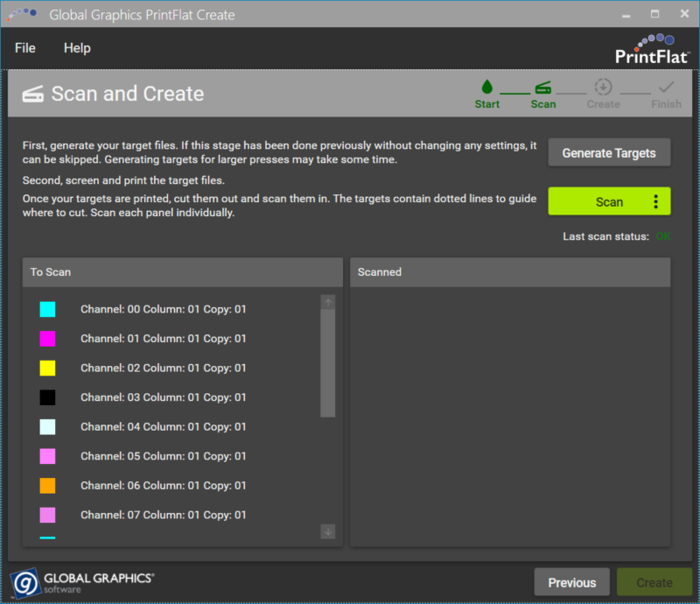700x604 pixels.
Task: Start scanning with the green Scan button
Action: tap(599, 202)
